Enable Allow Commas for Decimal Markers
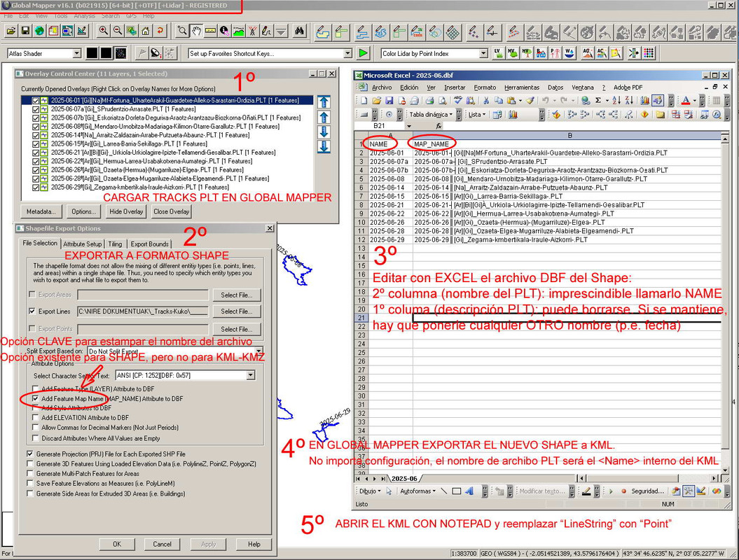Viewport: 739px width, 560px height. [35, 428]
